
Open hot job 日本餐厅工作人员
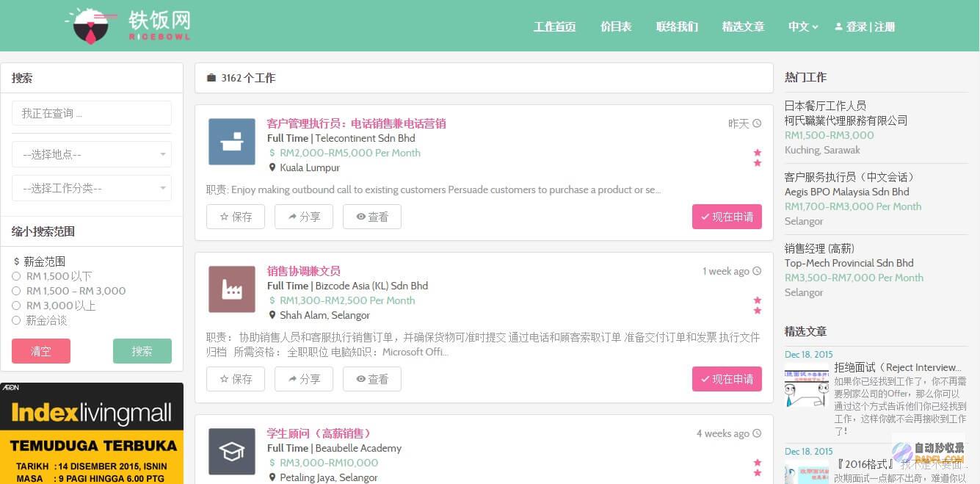pos(825,106)
